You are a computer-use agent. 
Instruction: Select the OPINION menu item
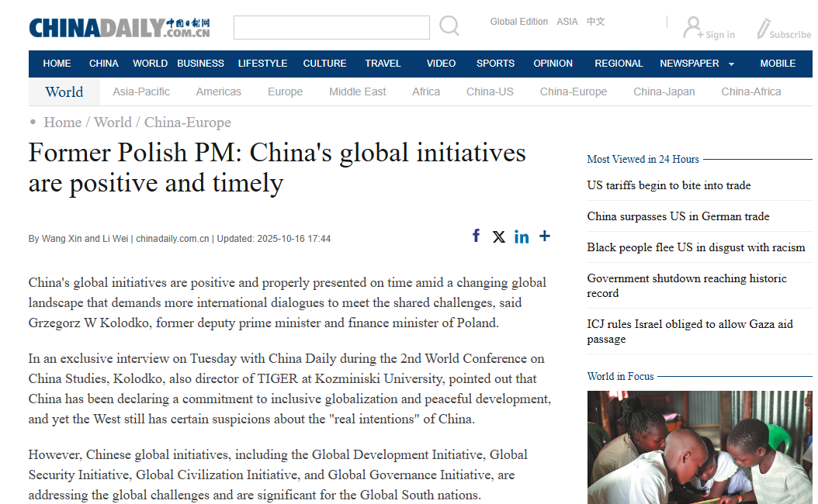pos(553,64)
